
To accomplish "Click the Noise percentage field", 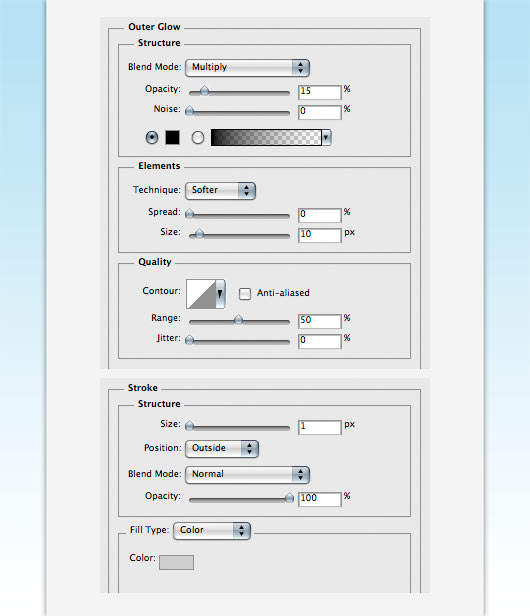I will click(319, 112).
